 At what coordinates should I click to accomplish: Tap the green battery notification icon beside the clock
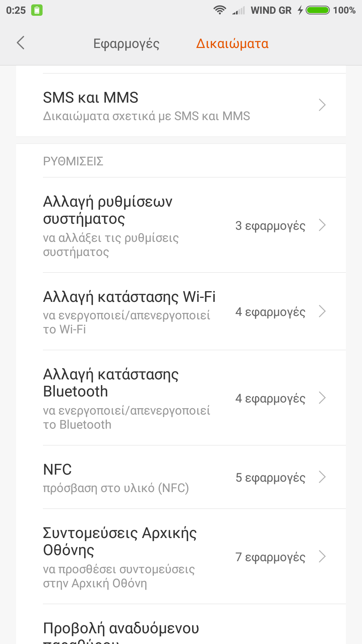(x=37, y=10)
